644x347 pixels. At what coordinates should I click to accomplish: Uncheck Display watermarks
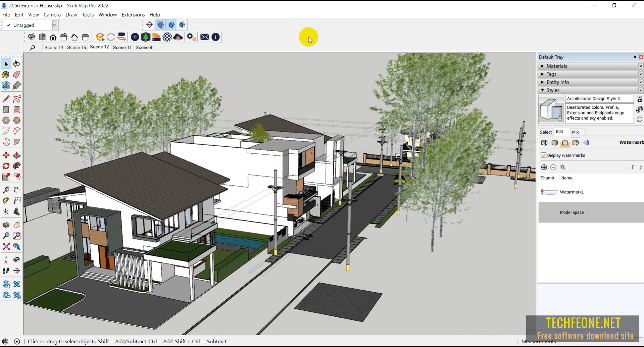point(544,155)
